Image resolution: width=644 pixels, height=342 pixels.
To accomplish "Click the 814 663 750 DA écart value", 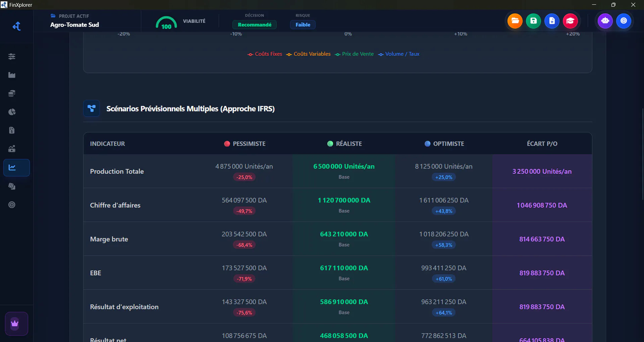I will tap(542, 239).
